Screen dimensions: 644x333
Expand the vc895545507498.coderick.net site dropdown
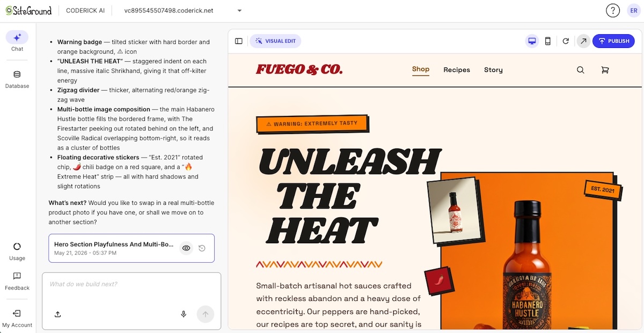183,11
